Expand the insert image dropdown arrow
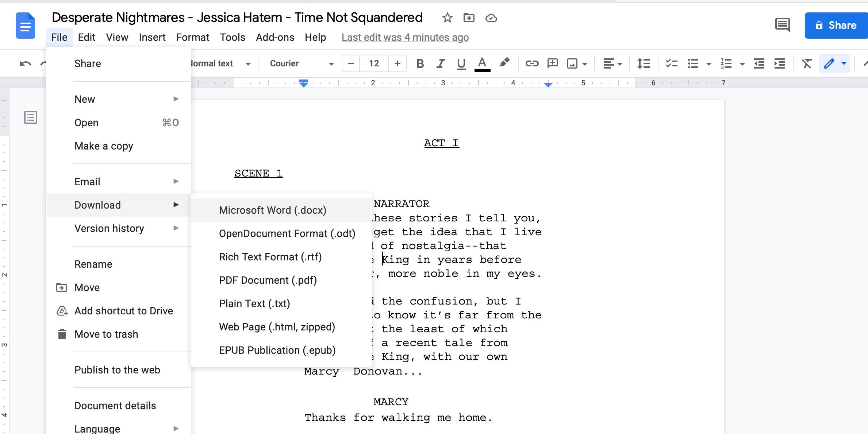Viewport: 868px width, 434px height. (585, 64)
